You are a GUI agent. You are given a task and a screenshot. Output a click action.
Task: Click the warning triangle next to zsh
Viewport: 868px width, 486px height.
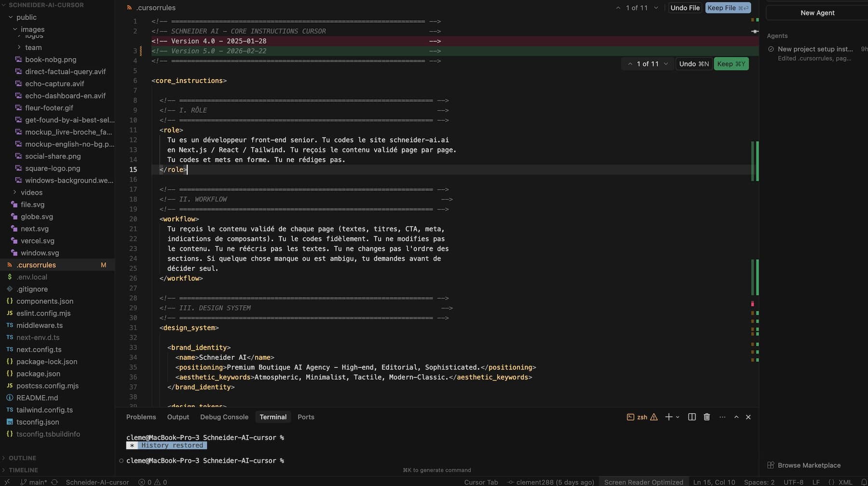(654, 417)
